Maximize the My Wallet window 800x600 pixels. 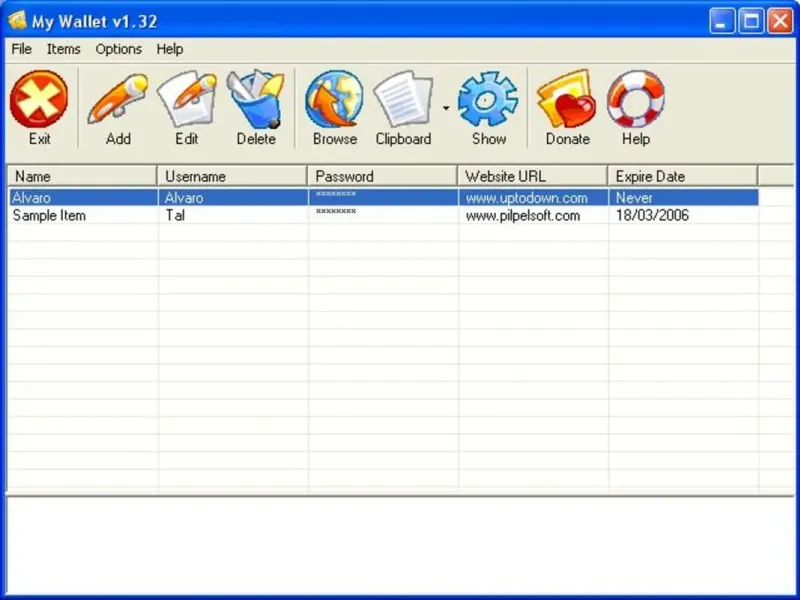point(752,21)
